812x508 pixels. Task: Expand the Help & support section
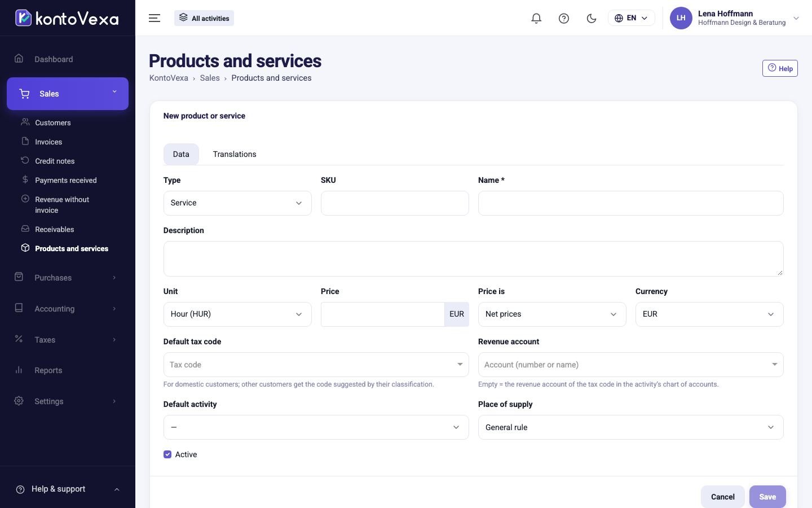click(67, 489)
